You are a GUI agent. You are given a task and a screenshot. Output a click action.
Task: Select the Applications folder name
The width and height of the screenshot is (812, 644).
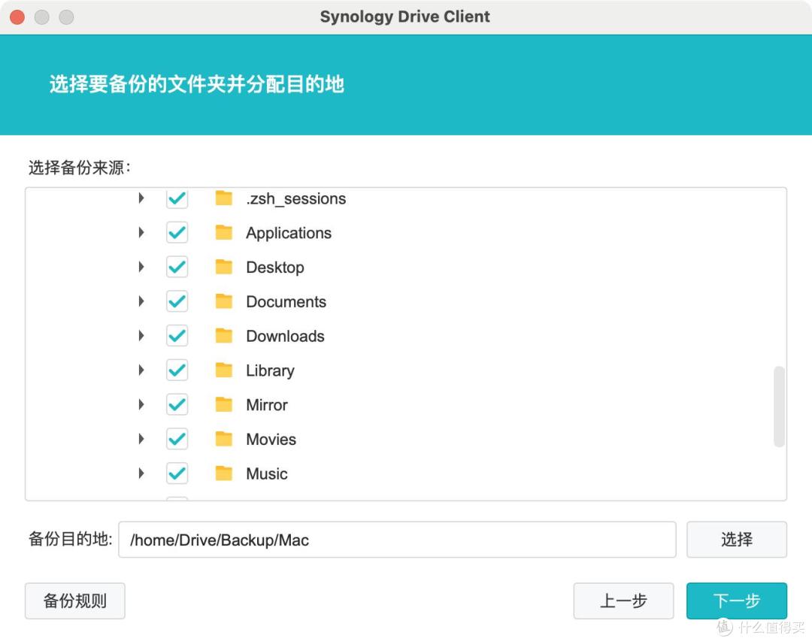coord(289,233)
